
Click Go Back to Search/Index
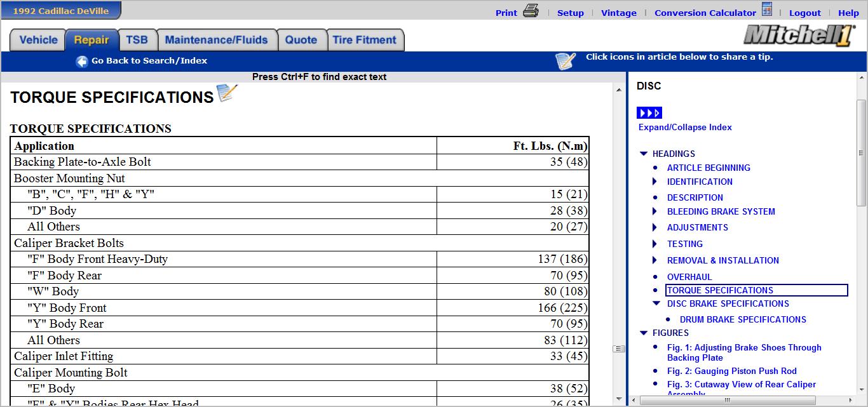point(149,61)
